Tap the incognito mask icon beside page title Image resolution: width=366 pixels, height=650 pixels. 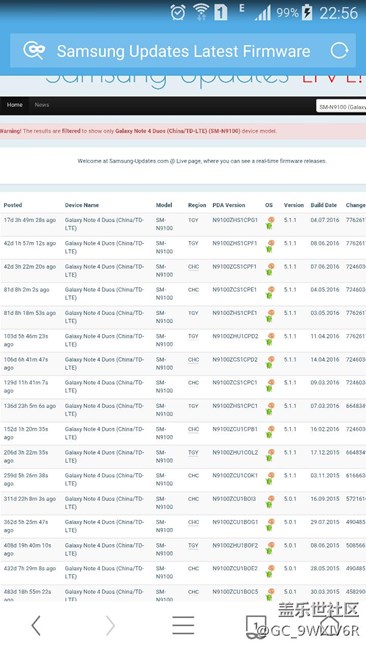(x=34, y=51)
